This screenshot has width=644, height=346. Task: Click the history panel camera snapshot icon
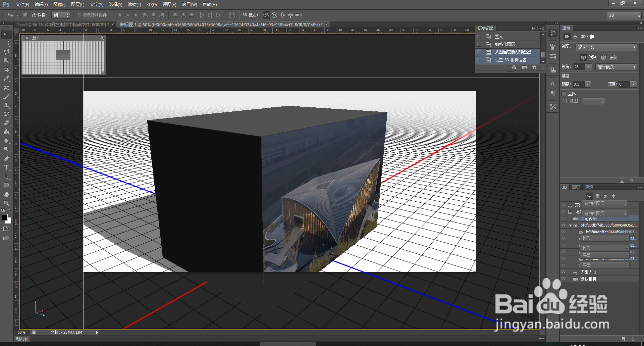coord(525,67)
